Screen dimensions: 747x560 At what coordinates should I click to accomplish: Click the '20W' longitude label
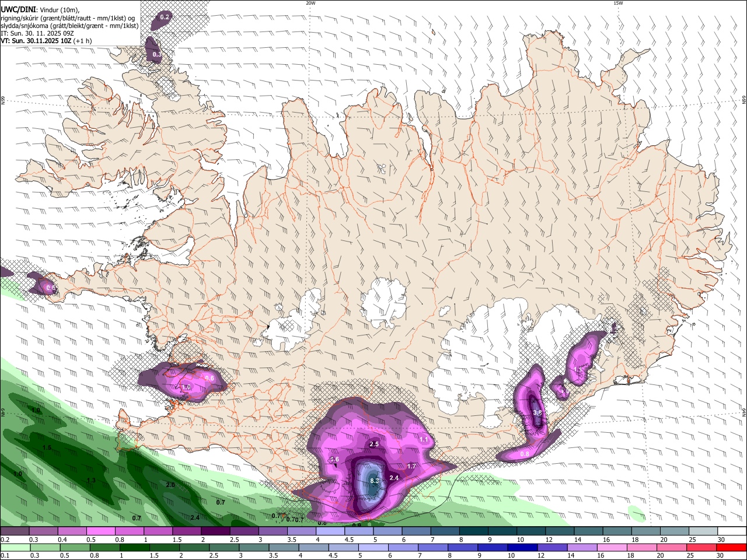tap(310, 3)
